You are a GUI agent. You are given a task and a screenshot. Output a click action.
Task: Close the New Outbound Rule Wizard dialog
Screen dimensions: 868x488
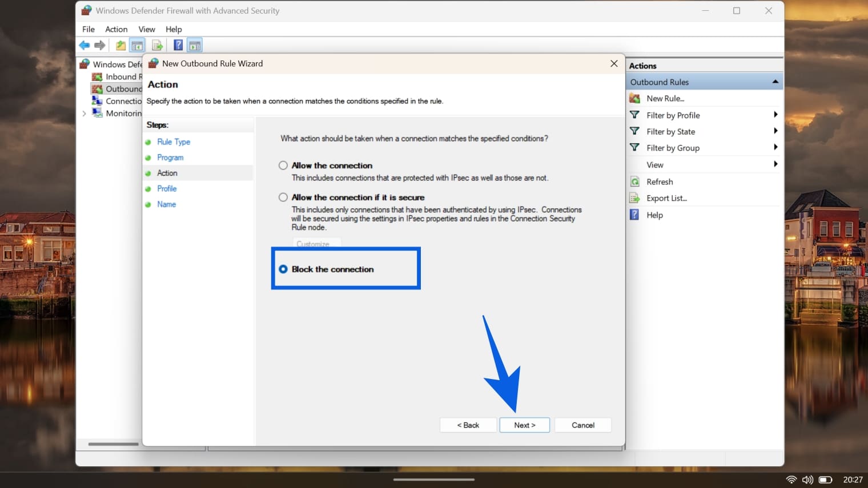(x=614, y=63)
